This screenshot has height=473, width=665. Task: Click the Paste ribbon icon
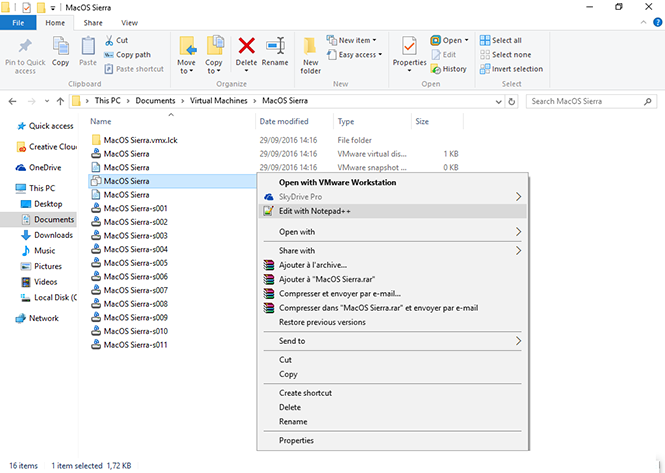(x=88, y=46)
